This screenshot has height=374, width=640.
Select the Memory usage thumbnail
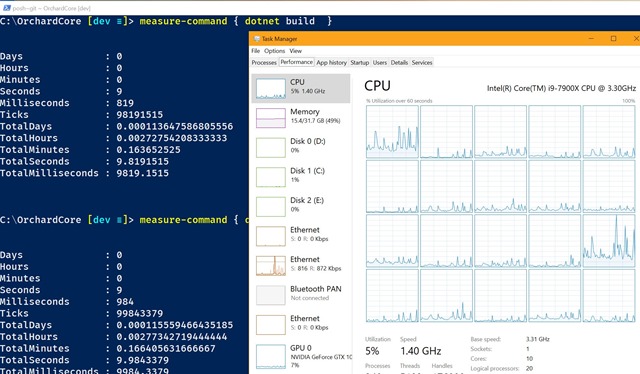click(271, 118)
